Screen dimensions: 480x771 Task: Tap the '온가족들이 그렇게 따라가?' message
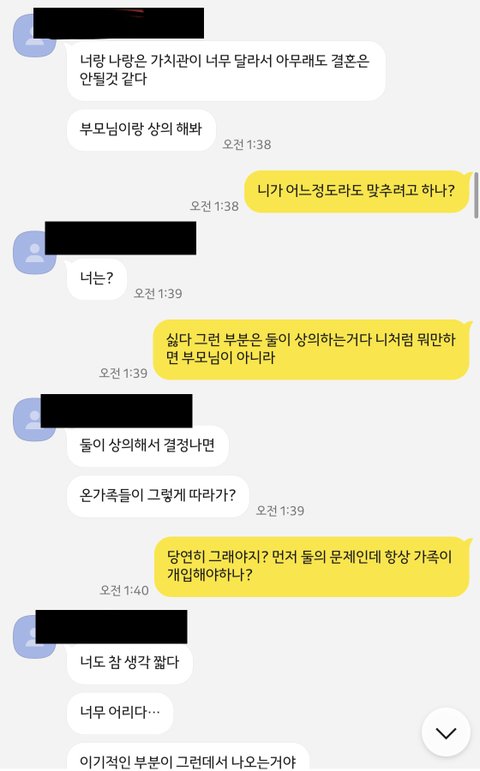pyautogui.click(x=158, y=496)
